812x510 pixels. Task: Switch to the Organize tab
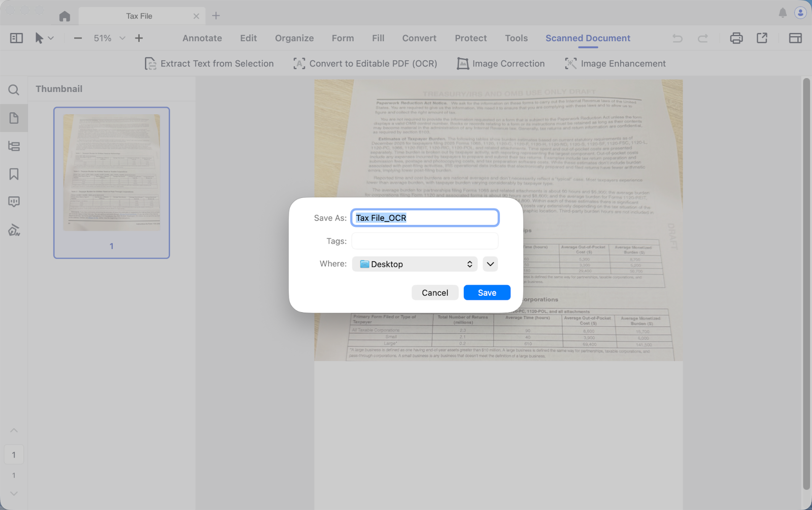pos(294,38)
